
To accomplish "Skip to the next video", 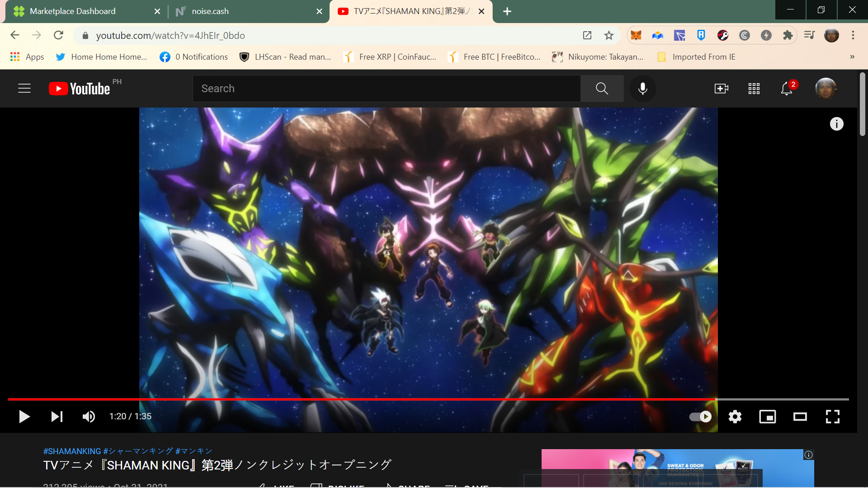I will [57, 417].
